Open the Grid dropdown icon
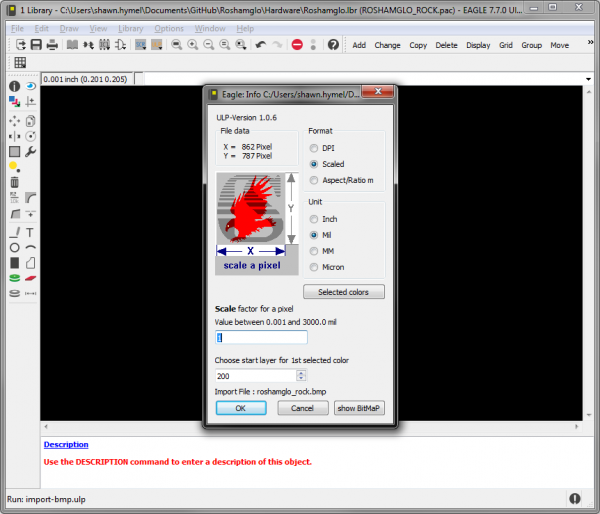 pos(20,62)
